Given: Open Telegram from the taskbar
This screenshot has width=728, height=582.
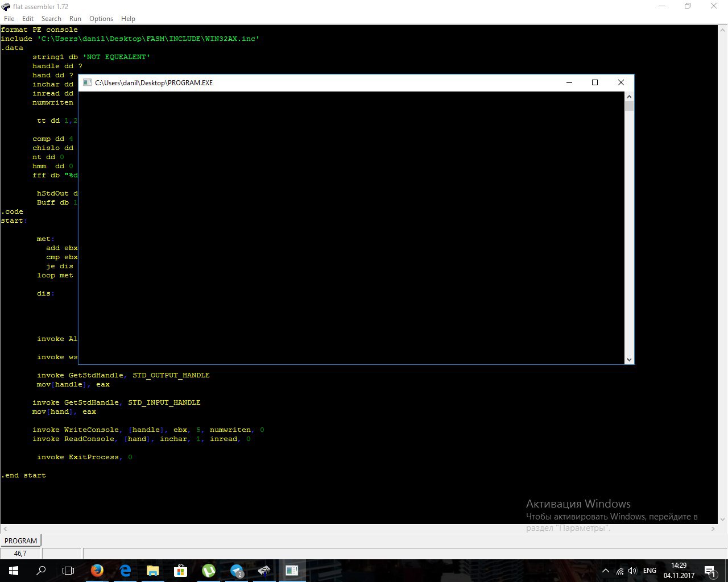Looking at the screenshot, I should [237, 571].
